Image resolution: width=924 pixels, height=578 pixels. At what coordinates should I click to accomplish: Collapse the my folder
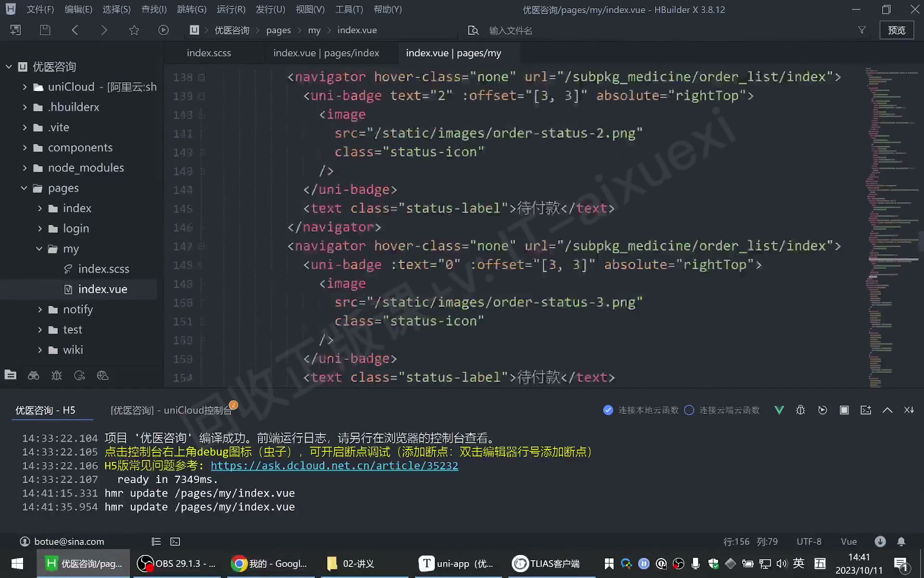click(39, 249)
